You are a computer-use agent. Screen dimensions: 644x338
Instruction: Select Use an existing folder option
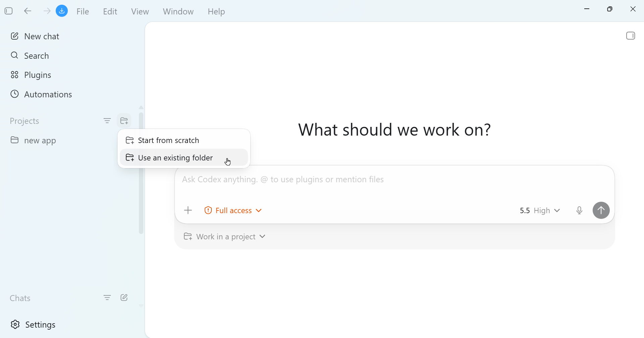pyautogui.click(x=184, y=158)
